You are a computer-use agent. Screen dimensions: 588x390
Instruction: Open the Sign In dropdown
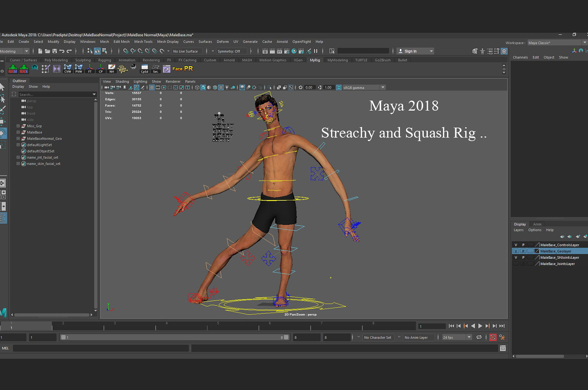click(x=416, y=51)
